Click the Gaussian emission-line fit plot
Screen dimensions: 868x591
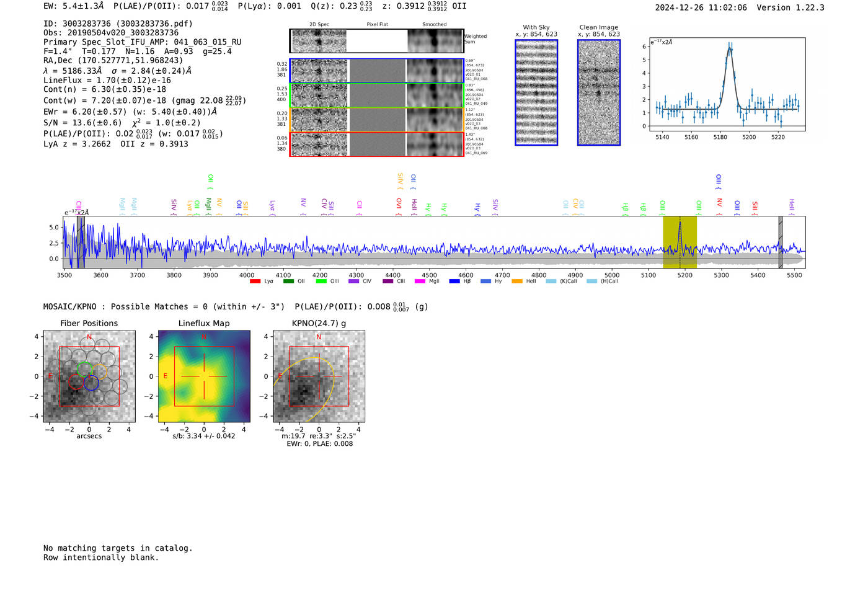click(727, 84)
